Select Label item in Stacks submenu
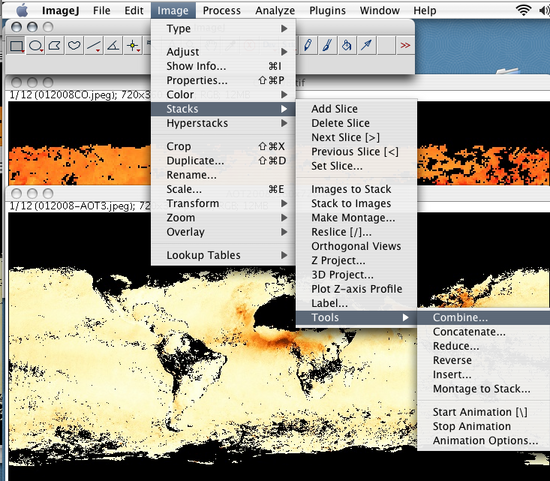The height and width of the screenshot is (481, 550). tap(356, 303)
